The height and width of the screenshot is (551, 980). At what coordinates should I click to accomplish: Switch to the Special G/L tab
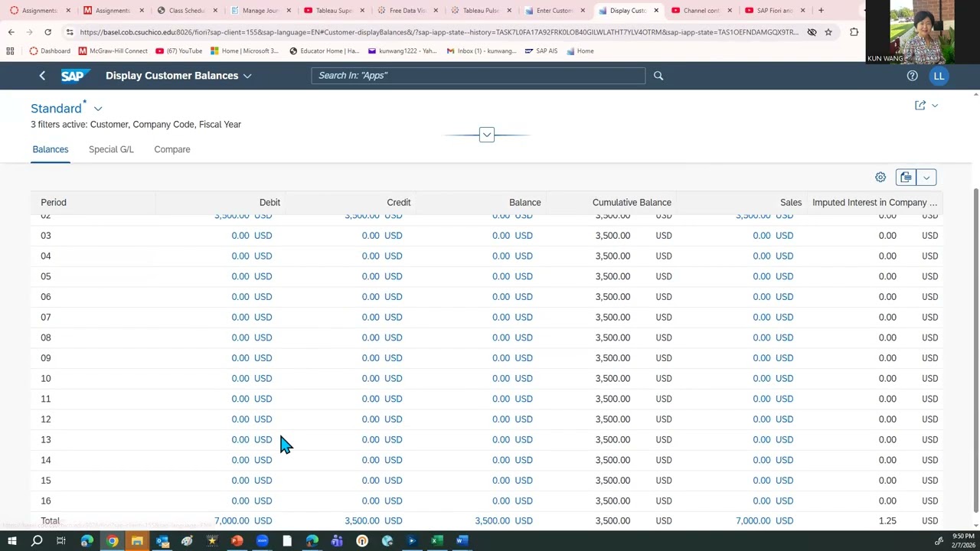pyautogui.click(x=111, y=149)
